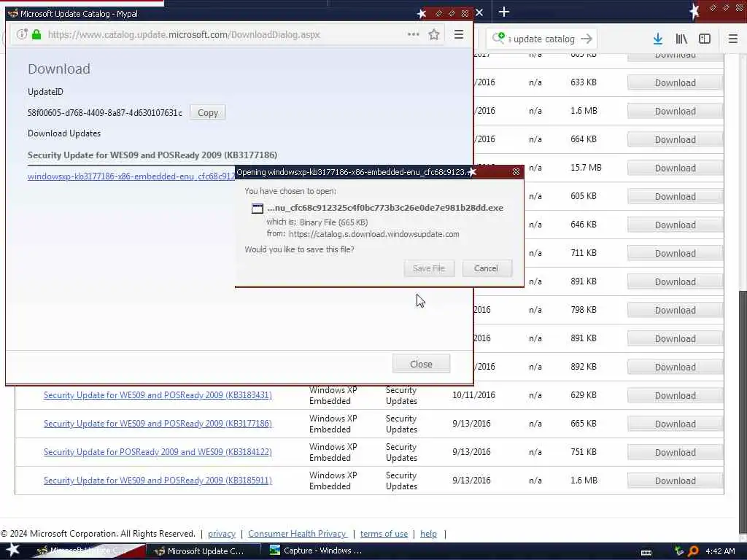Download the KB3185911 update

pyautogui.click(x=675, y=481)
